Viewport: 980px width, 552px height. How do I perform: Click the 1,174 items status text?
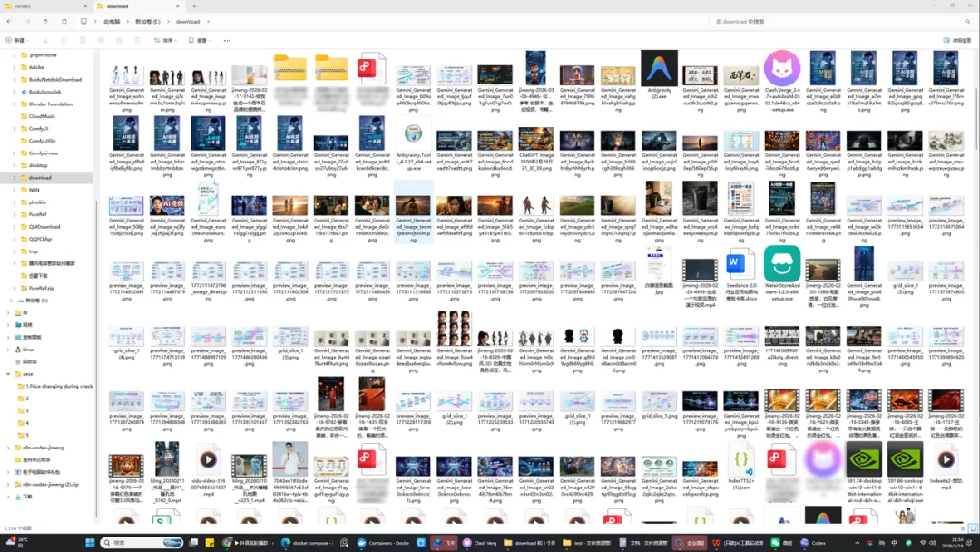pyautogui.click(x=17, y=528)
